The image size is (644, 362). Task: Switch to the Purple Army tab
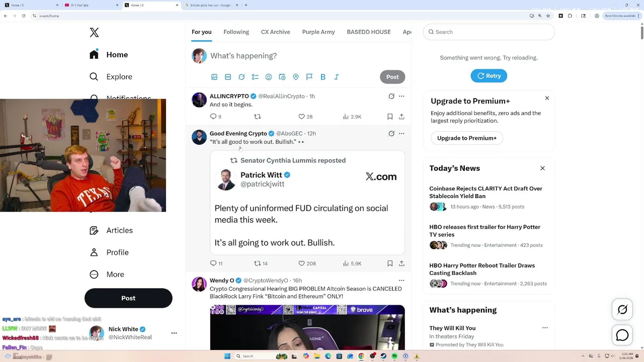click(x=318, y=32)
